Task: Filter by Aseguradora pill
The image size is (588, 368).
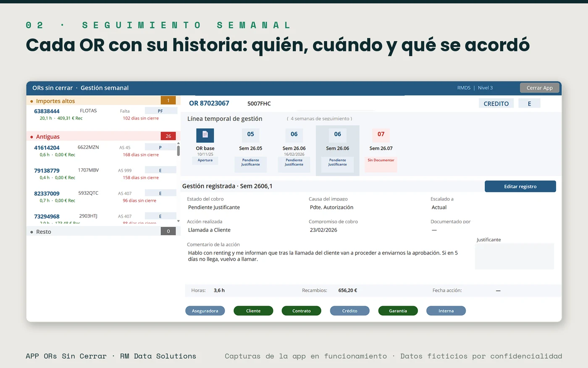Action: click(205, 311)
